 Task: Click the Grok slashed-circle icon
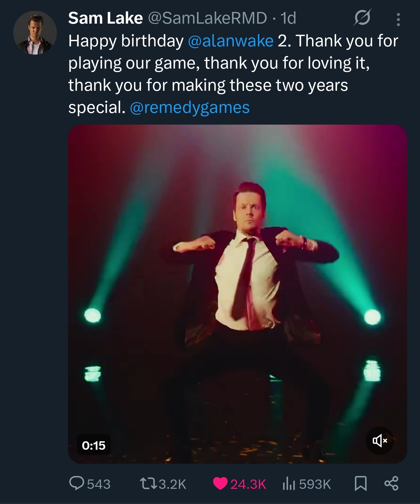[362, 18]
